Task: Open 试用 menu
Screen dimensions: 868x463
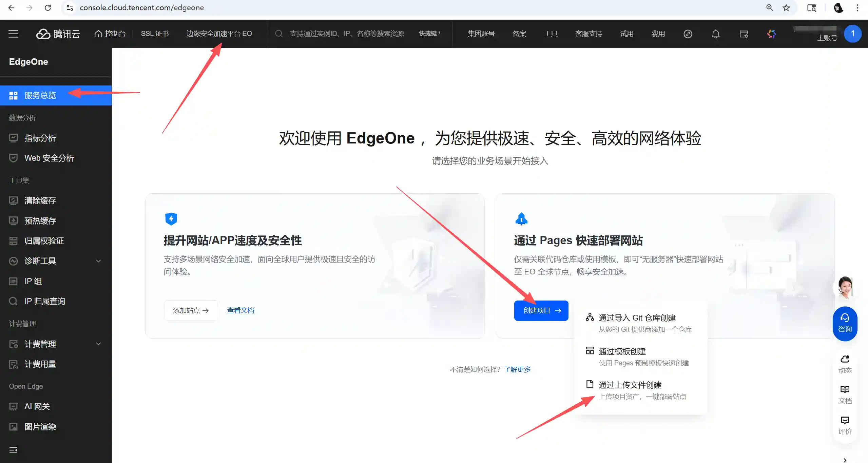Action: click(x=626, y=34)
